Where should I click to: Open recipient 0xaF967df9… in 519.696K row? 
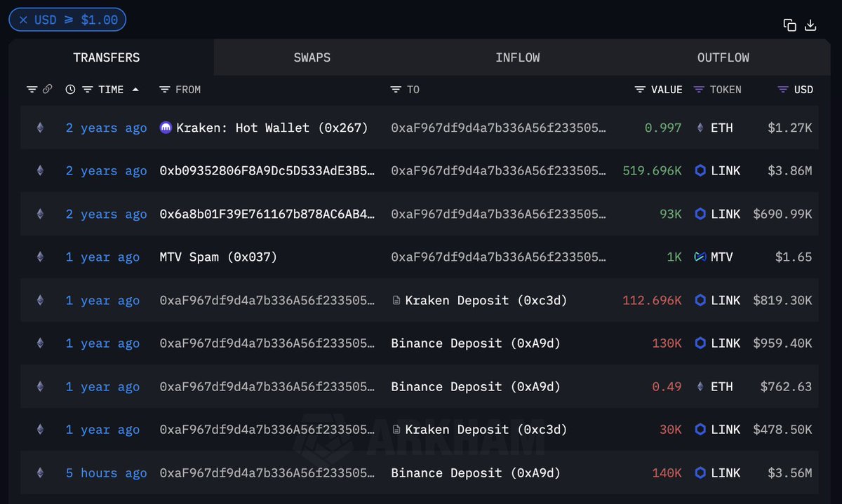pyautogui.click(x=499, y=171)
